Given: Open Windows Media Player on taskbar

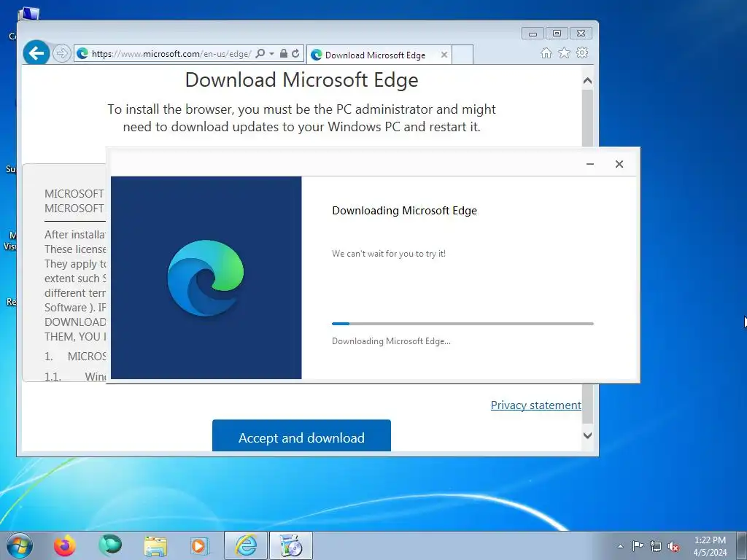Looking at the screenshot, I should click(200, 545).
